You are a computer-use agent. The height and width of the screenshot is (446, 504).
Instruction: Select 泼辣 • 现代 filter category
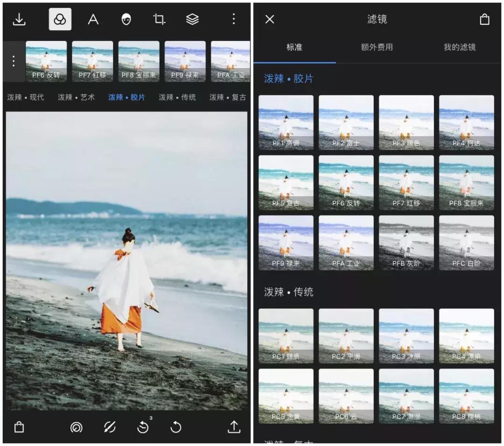(x=26, y=97)
